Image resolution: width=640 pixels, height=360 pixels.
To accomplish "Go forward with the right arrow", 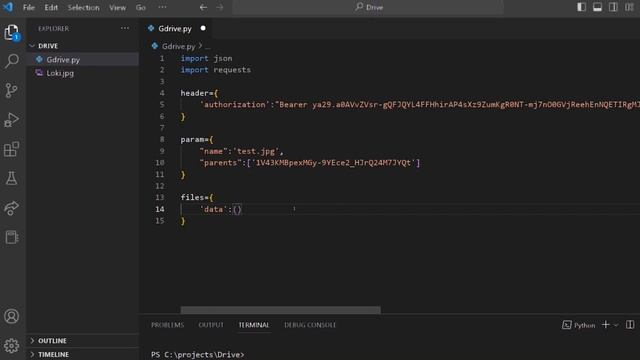I will (x=220, y=7).
